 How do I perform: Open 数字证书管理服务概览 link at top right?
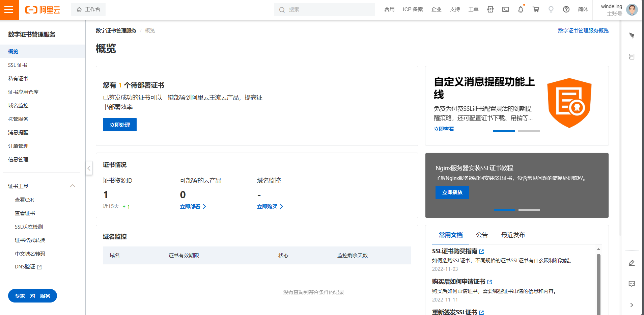583,31
